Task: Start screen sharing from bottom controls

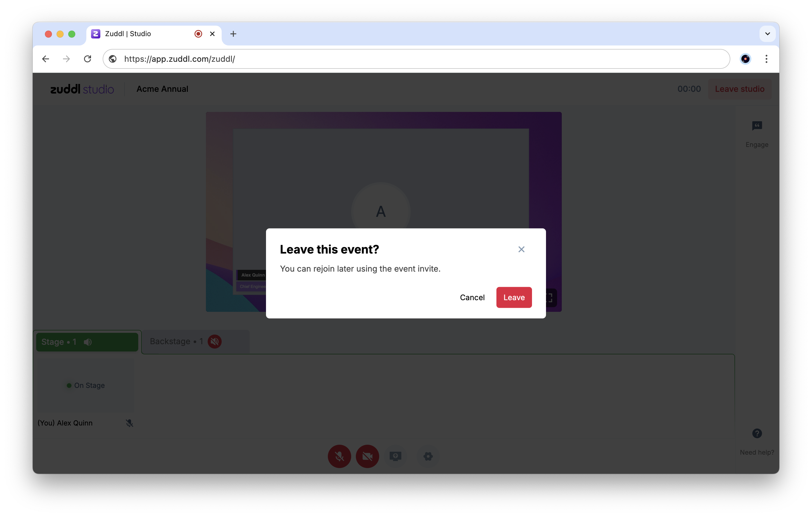Action: click(395, 456)
